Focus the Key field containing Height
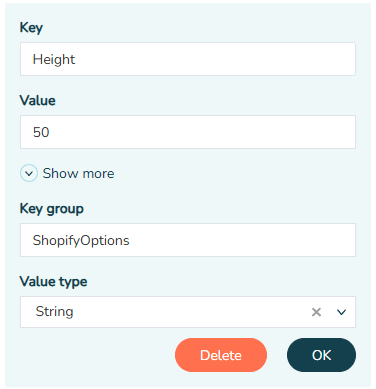This screenshot has height=389, width=376. [188, 59]
